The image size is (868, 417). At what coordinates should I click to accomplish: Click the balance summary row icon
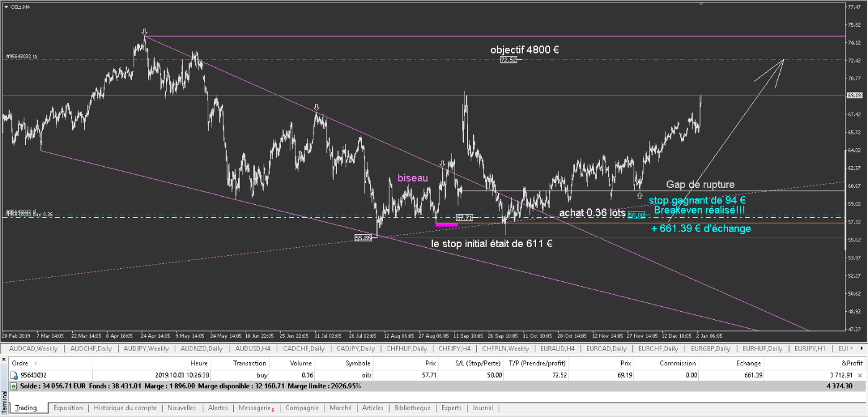pos(14,386)
